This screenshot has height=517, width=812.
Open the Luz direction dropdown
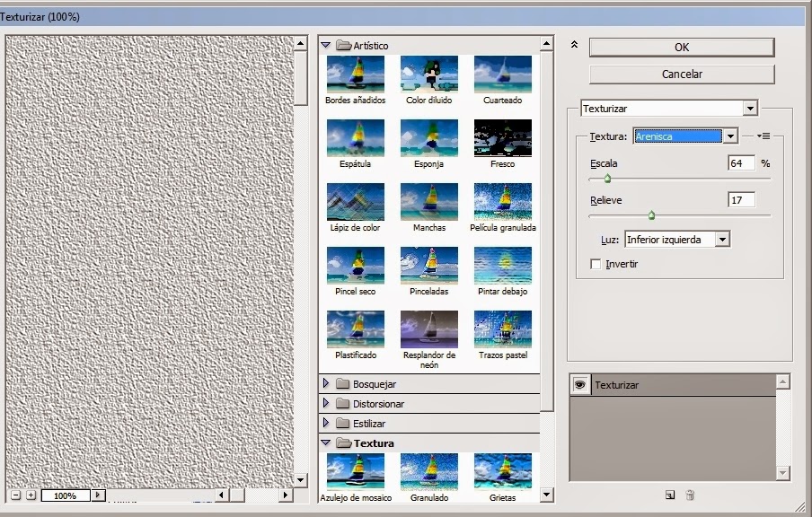[x=722, y=239]
